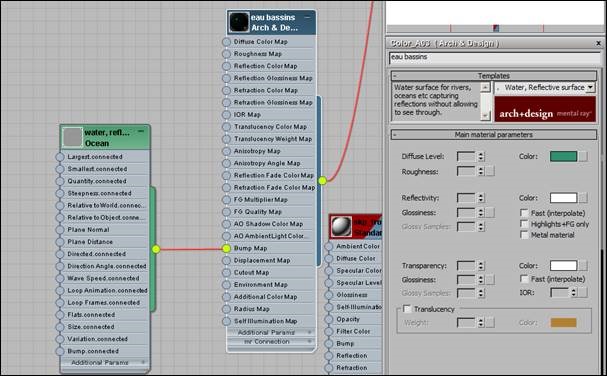Viewport: 607px width, 376px height.
Task: Click the Transparency Color map shortcut button
Action: pos(583,266)
